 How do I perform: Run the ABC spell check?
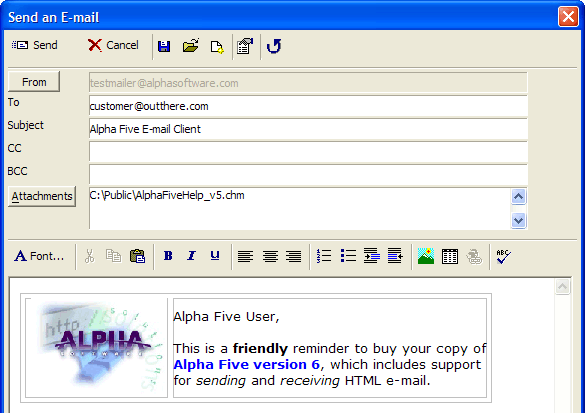click(503, 256)
